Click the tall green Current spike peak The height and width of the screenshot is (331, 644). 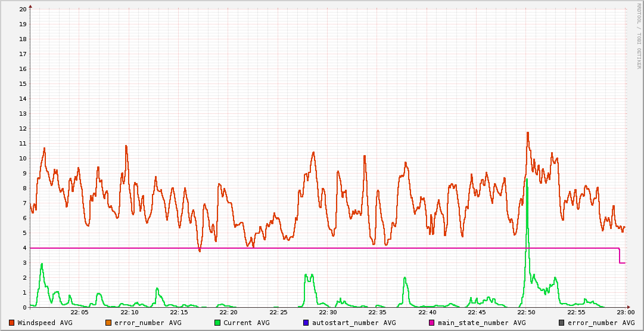coord(527,179)
